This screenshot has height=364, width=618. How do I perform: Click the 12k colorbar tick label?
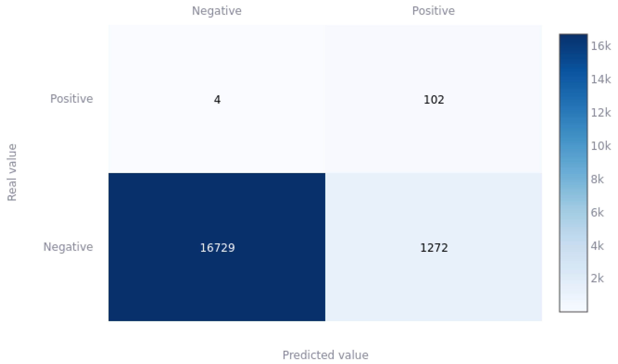601,113
